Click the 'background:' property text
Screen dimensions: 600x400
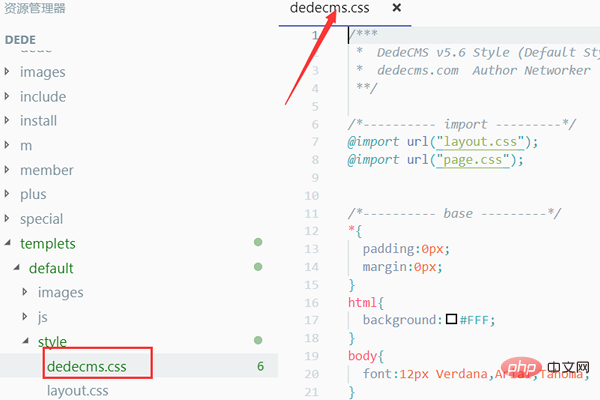coord(403,320)
